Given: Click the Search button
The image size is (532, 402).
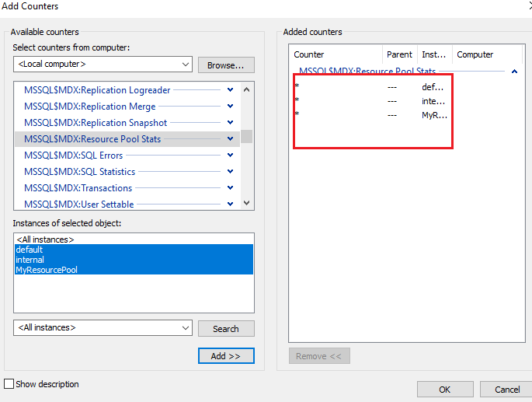Looking at the screenshot, I should 226,329.
